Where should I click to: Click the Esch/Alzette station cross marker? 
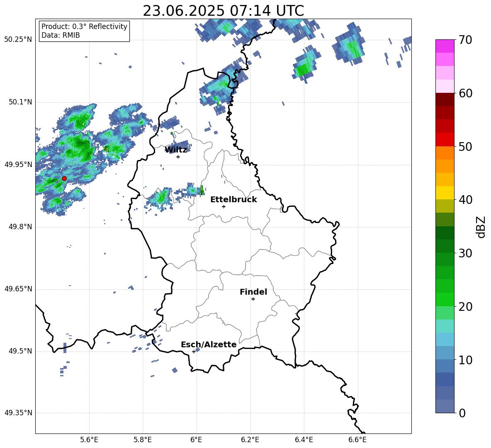[x=194, y=351]
